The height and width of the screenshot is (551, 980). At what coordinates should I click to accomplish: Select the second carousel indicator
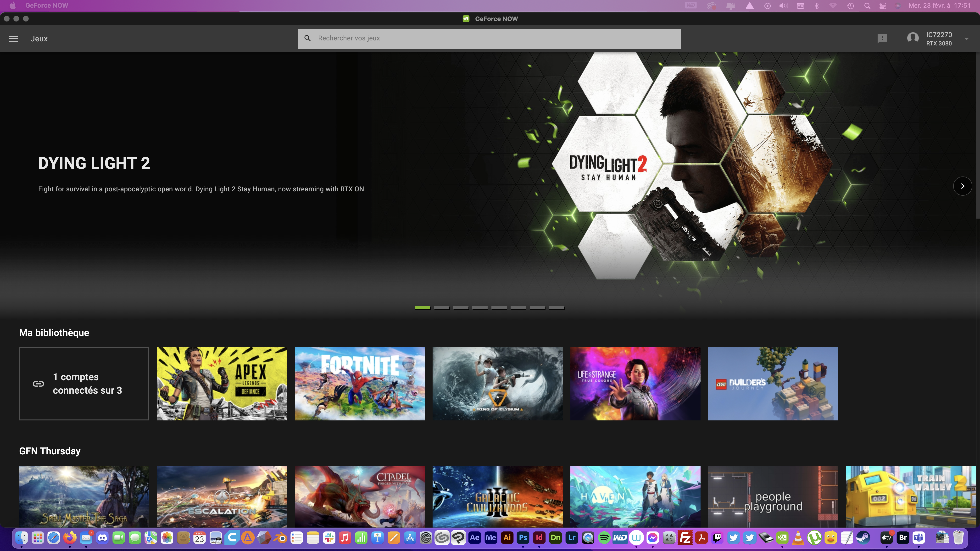(x=441, y=308)
